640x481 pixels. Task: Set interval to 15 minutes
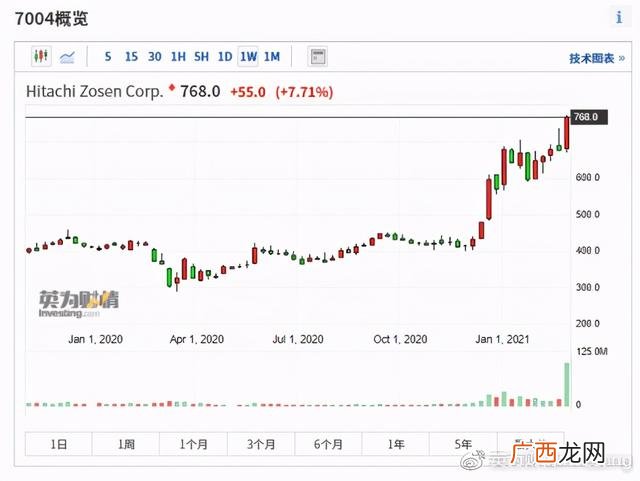[x=131, y=56]
